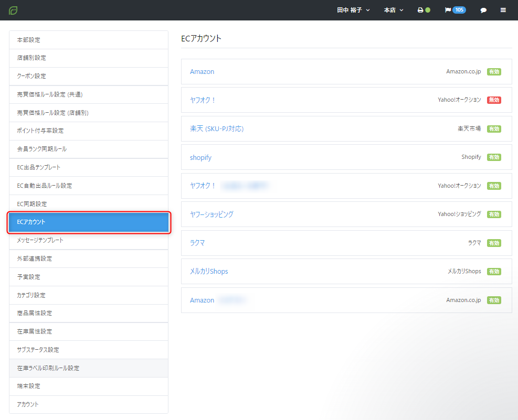
Task: Open クーポン設定 in the sidebar
Action: [89, 76]
